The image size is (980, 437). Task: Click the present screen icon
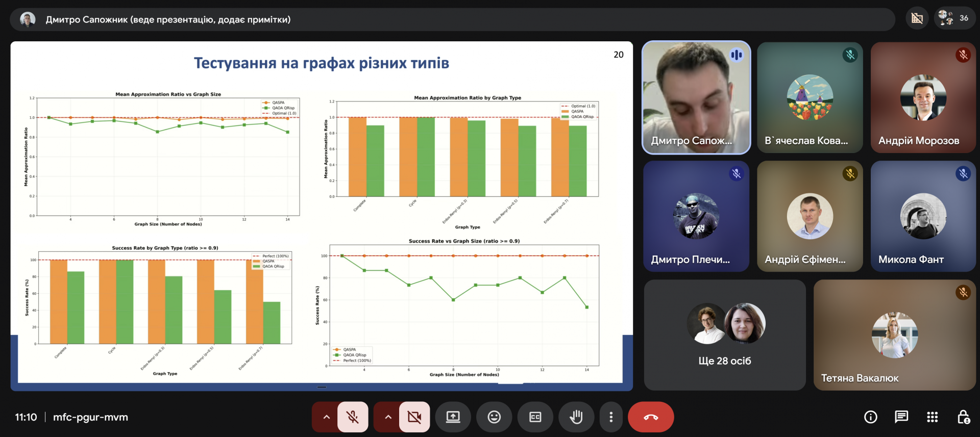[x=453, y=417]
